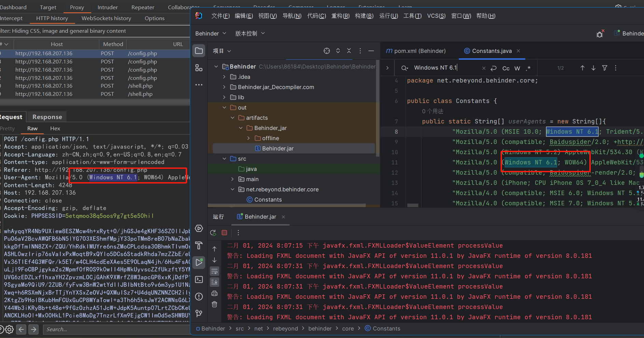Open the Project tool window folder icon
644x338 pixels.
pyautogui.click(x=199, y=51)
